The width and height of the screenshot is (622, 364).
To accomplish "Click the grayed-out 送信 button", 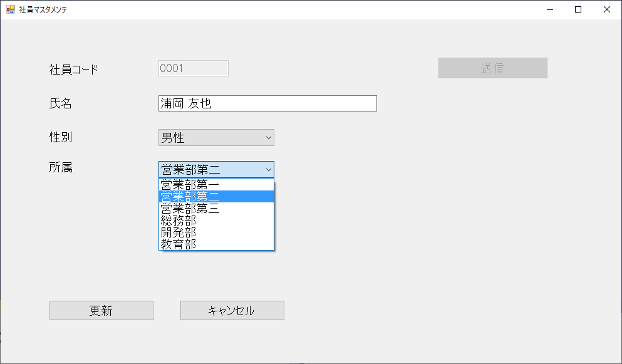I will click(492, 68).
